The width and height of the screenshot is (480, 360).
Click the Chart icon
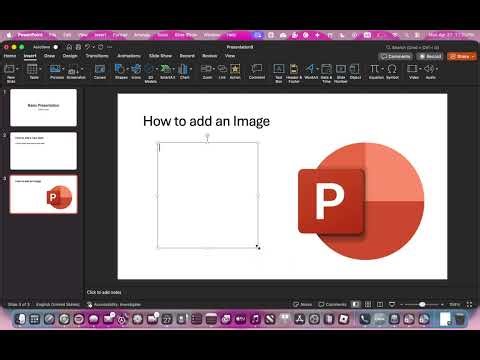(183, 69)
